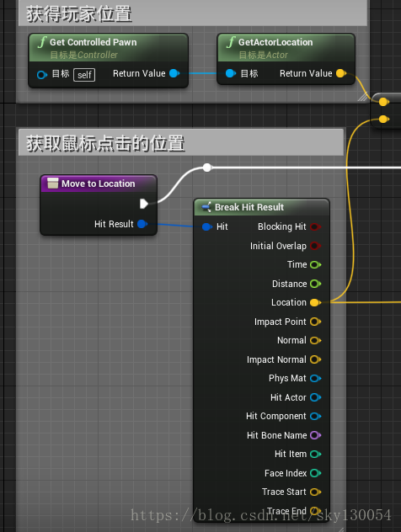This screenshot has width=401, height=532.
Task: Click the Location output pin
Action: pyautogui.click(x=315, y=302)
